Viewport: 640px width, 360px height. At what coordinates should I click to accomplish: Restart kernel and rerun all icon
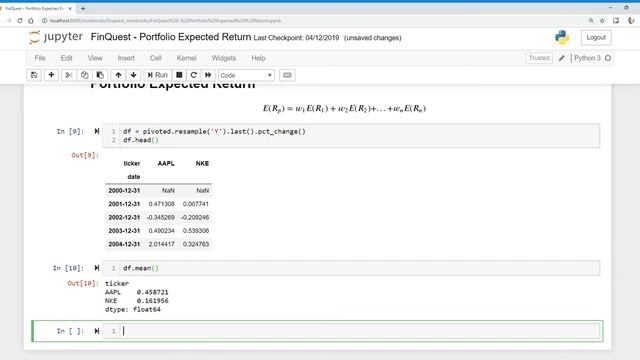[x=208, y=75]
